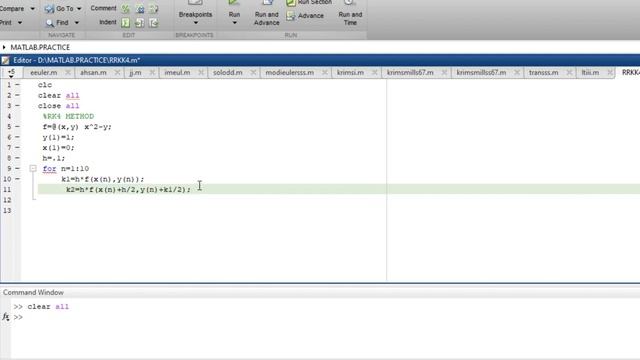The height and width of the screenshot is (360, 640).
Task: Click the Find magnifier icon
Action: tap(49, 23)
